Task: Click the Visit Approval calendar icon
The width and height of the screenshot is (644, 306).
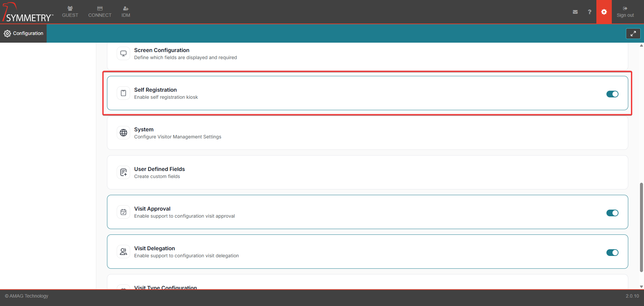Action: click(x=123, y=212)
